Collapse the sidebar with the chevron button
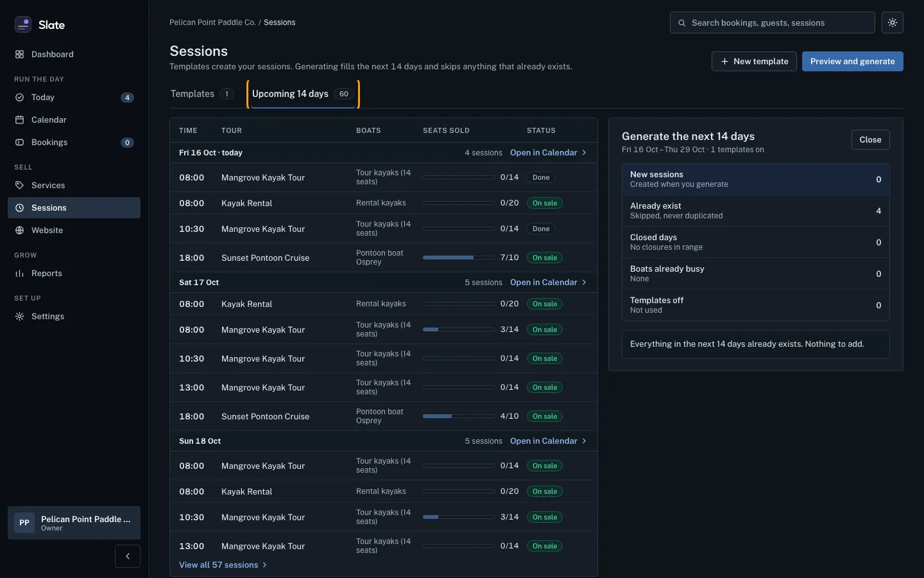 click(128, 556)
